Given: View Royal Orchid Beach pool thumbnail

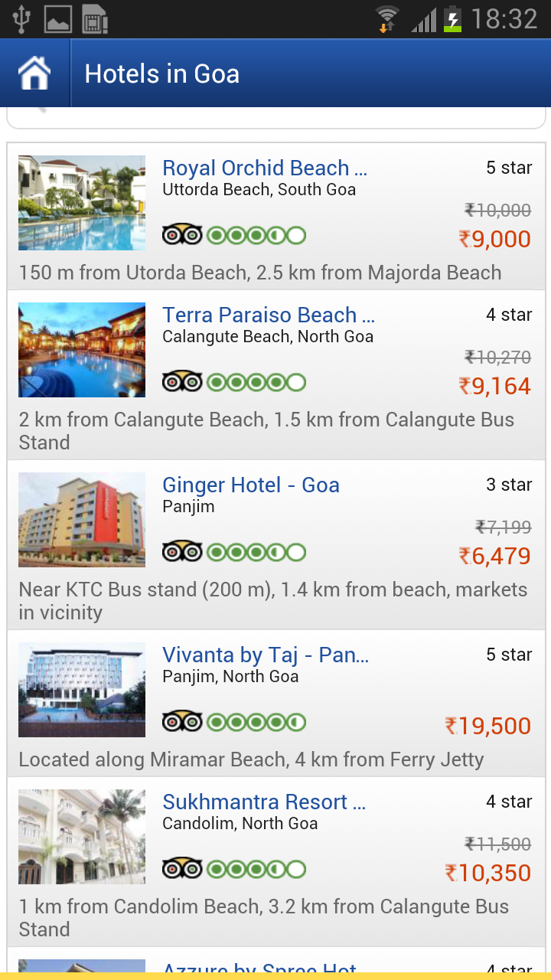Looking at the screenshot, I should point(82,203).
